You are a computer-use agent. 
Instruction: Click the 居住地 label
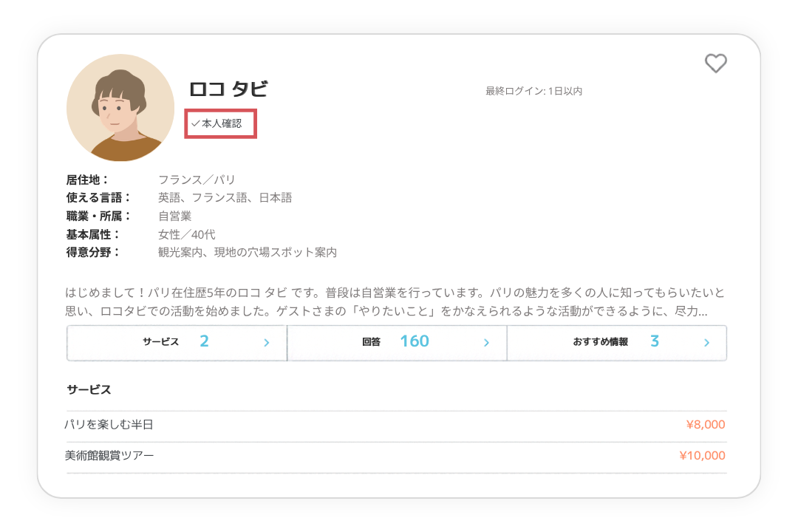tap(87, 180)
